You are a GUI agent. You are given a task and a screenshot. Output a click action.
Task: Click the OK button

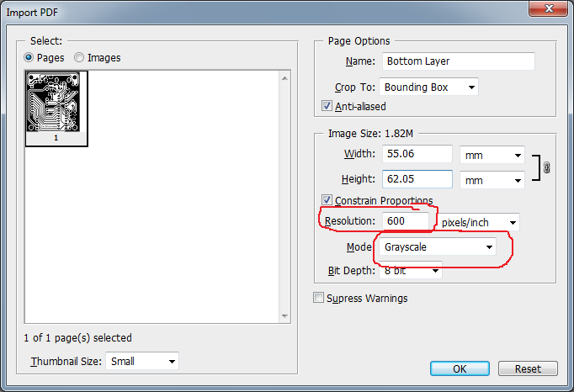(x=460, y=368)
